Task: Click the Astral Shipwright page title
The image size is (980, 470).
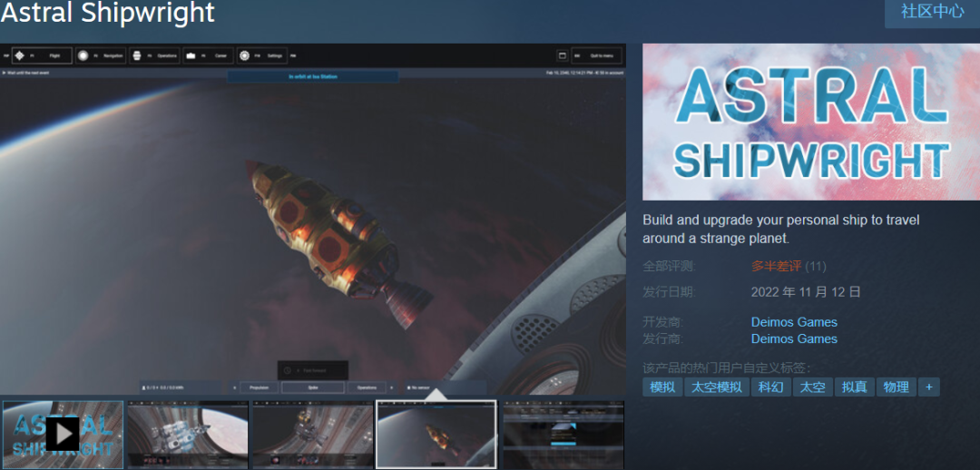Action: click(x=107, y=13)
